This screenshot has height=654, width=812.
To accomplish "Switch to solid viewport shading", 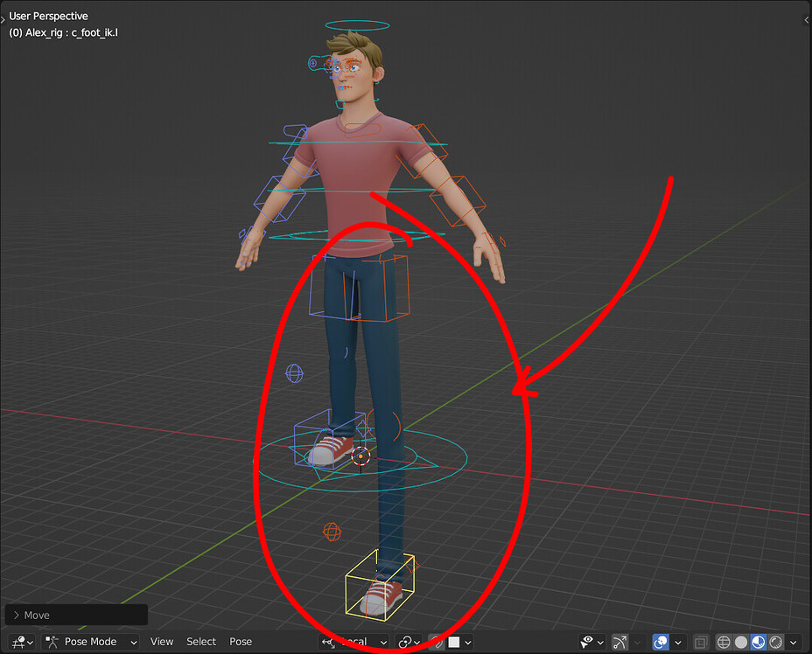I will (x=741, y=642).
